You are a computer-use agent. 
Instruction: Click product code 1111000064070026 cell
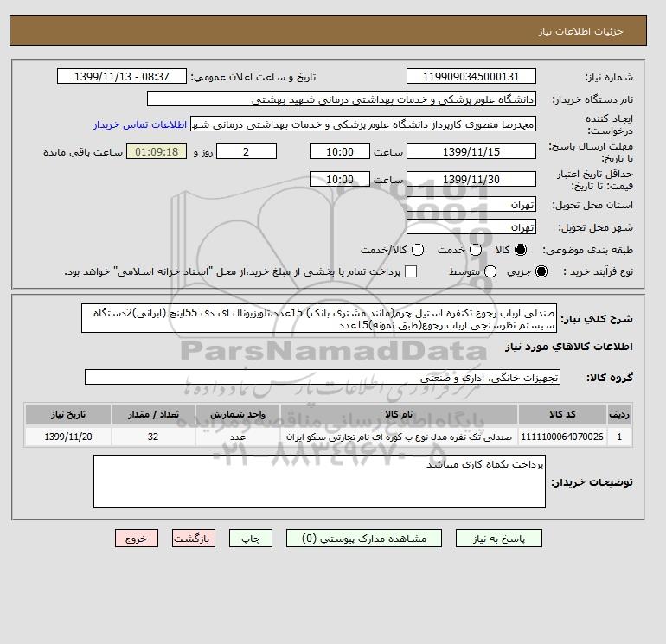tap(562, 437)
